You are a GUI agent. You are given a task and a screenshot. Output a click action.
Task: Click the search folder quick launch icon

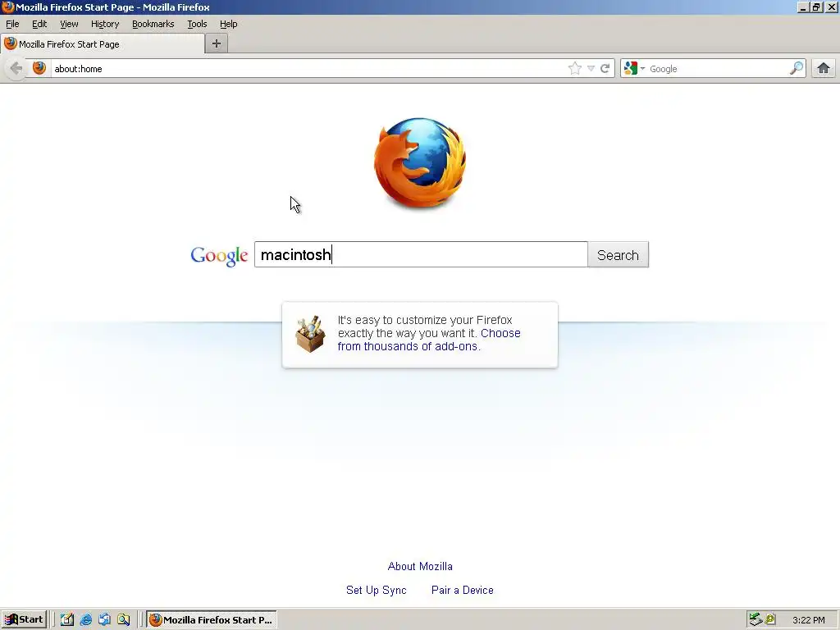coord(123,620)
